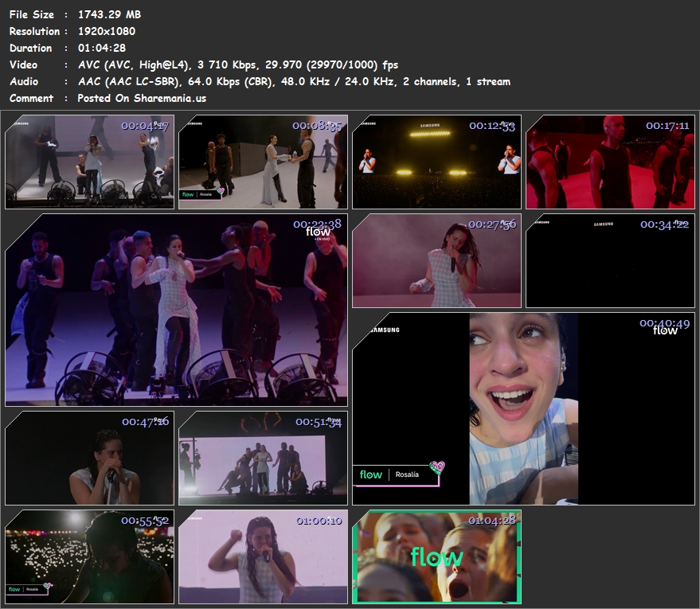Click the Samsung sign in 00:12:53 frame
Screen dimensions: 700x609
click(430, 126)
